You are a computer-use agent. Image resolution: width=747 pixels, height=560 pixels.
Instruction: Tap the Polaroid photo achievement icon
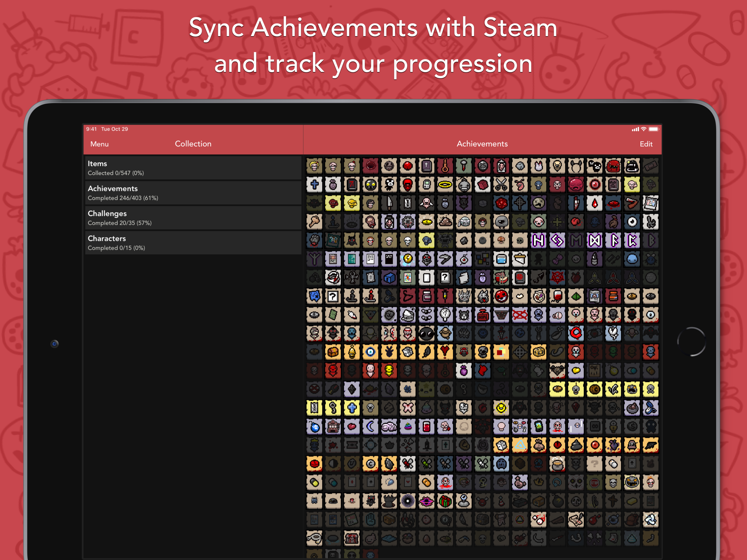[650, 203]
